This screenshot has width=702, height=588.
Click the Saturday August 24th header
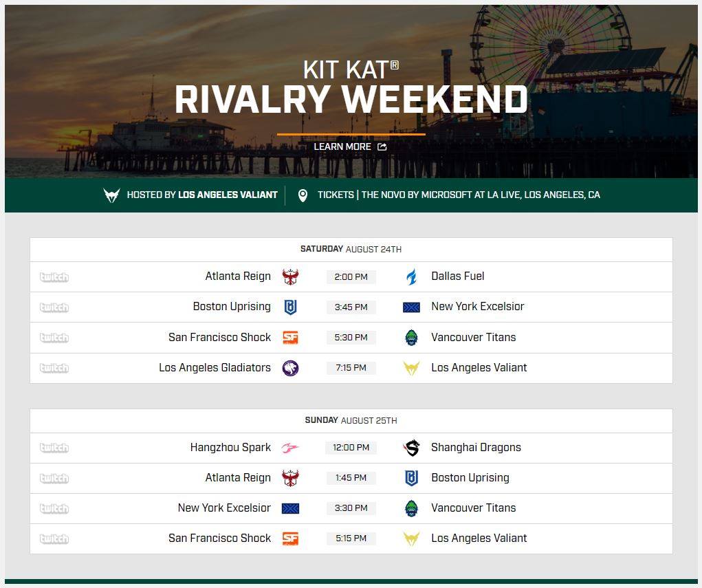(x=351, y=249)
